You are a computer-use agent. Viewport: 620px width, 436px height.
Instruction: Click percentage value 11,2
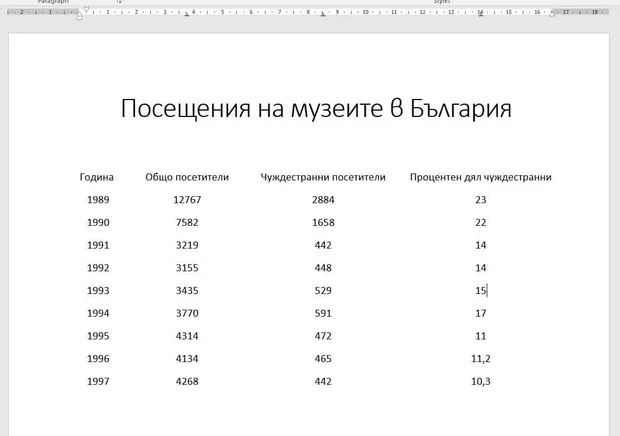(480, 359)
